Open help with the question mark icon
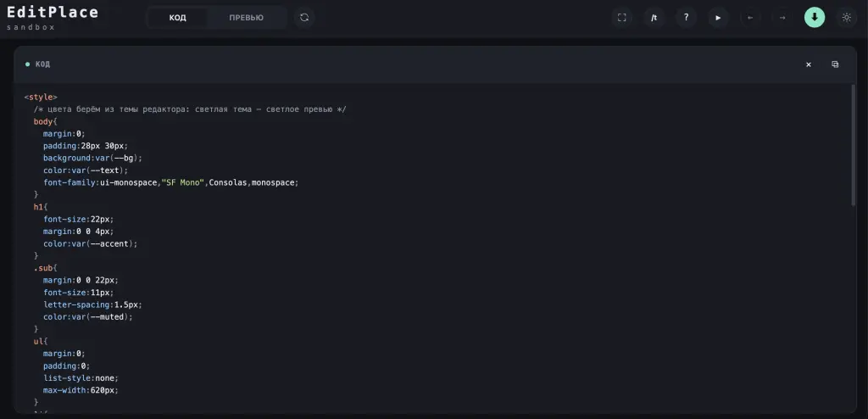Viewport: 868px width, 419px height. tap(686, 18)
